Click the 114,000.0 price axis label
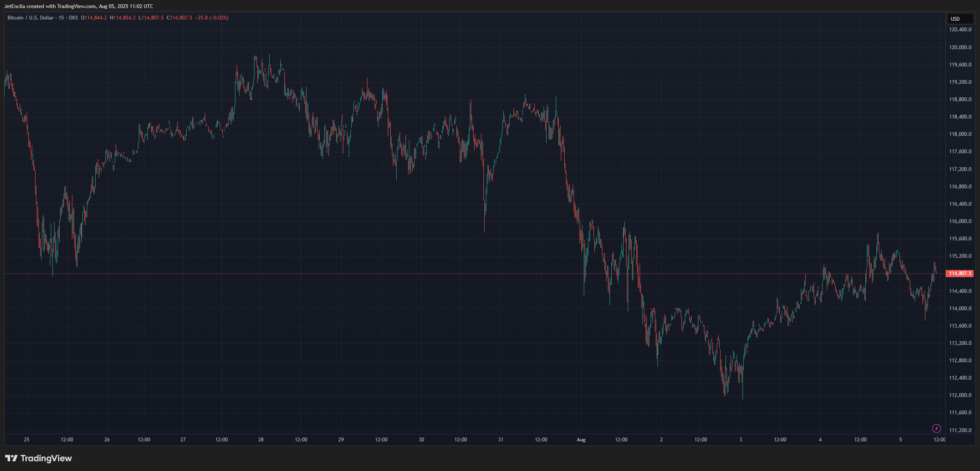This screenshot has width=980, height=471. [x=960, y=308]
